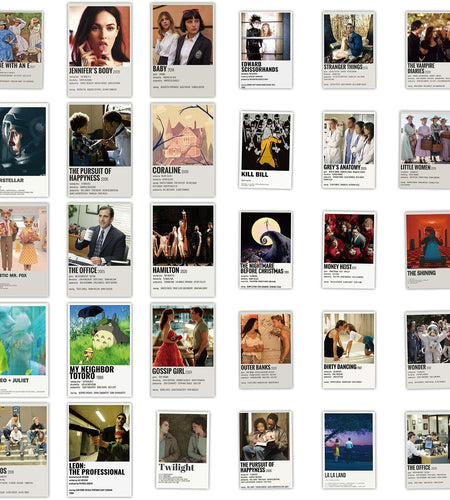This screenshot has width=450, height=500.
Task: Open the Interstellar astronaut poster image
Action: point(23,141)
